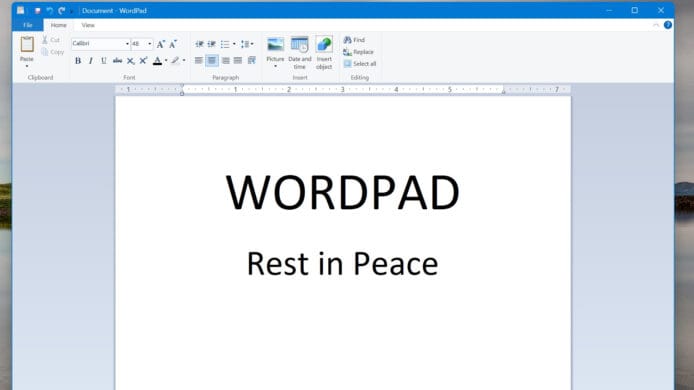Collapse the ribbon with the chevron
Viewport: 694px width, 390px height.
pos(656,25)
